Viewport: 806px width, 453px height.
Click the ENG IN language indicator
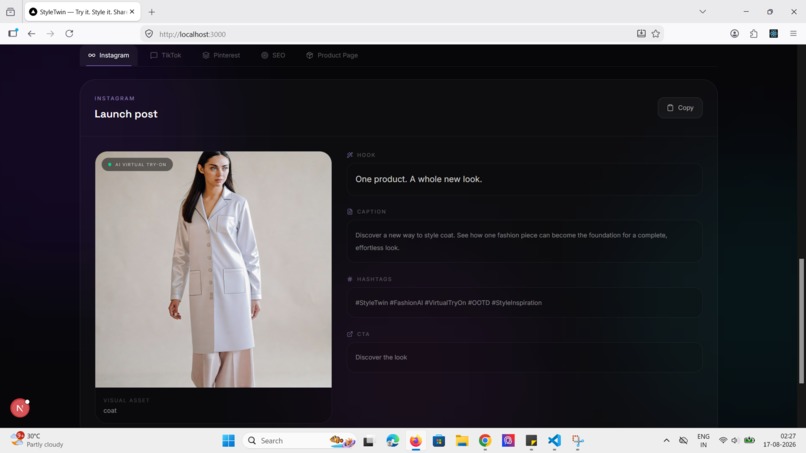[x=703, y=440]
